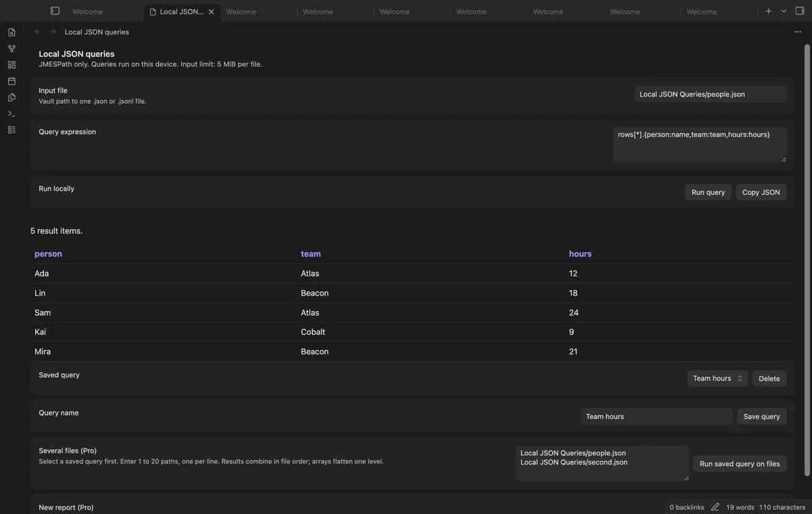Click the hours value 21
812x514 pixels.
click(573, 352)
